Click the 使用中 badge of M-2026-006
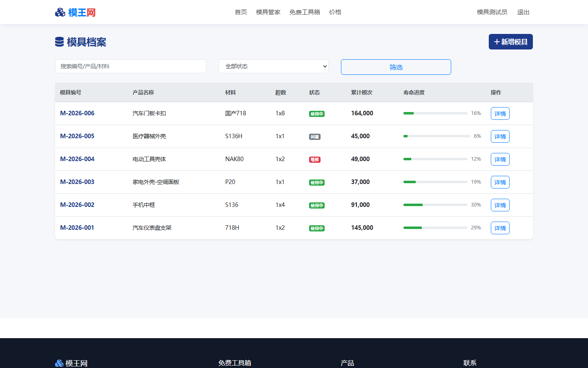The width and height of the screenshot is (588, 368). [317, 114]
